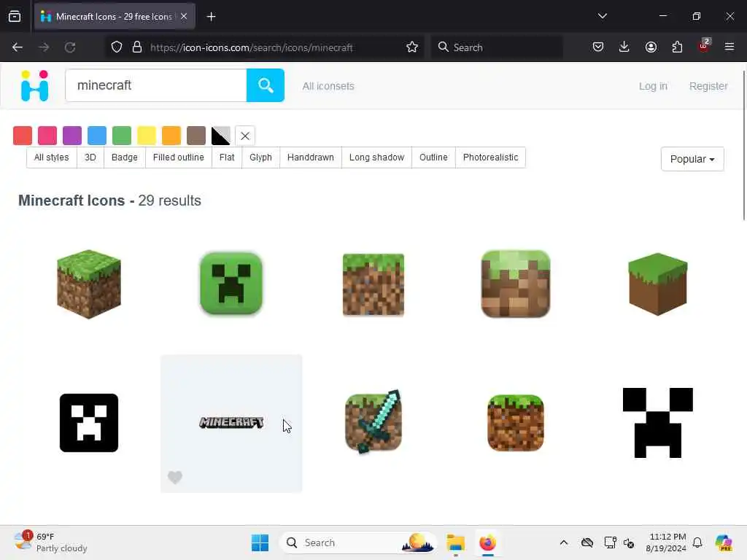Open the 3D grass block icon
Image resolution: width=747 pixels, height=560 pixels.
click(x=88, y=284)
